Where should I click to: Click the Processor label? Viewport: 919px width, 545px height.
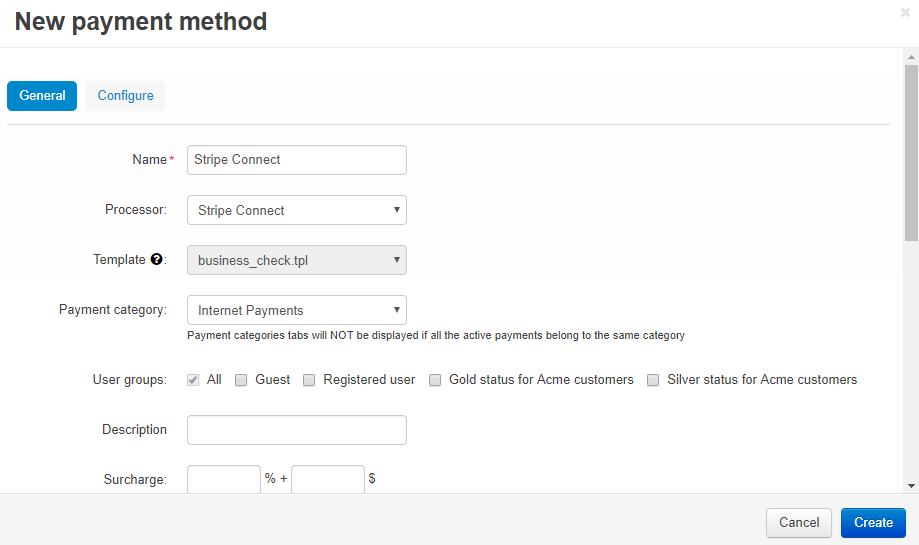136,209
